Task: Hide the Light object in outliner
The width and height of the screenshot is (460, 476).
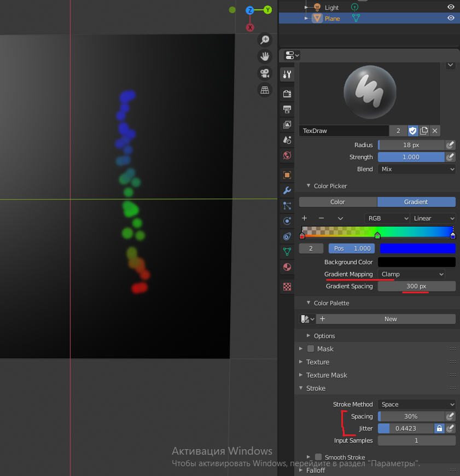Action: click(451, 7)
